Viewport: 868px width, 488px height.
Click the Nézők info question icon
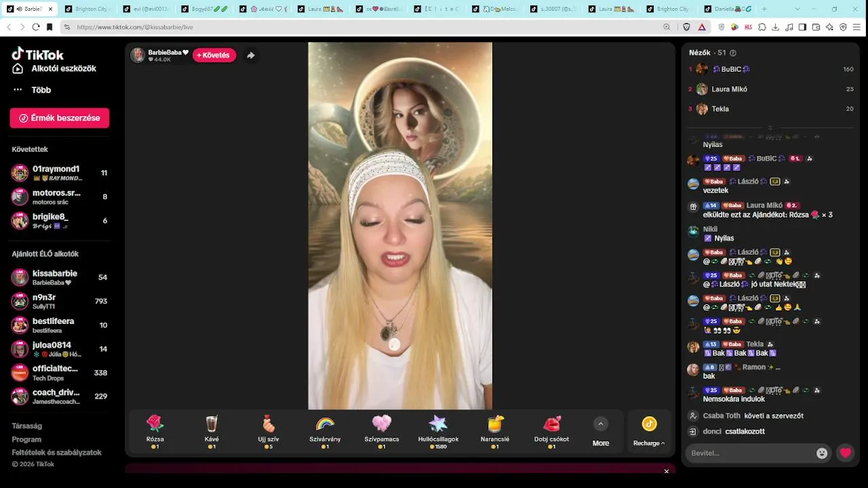tap(732, 53)
